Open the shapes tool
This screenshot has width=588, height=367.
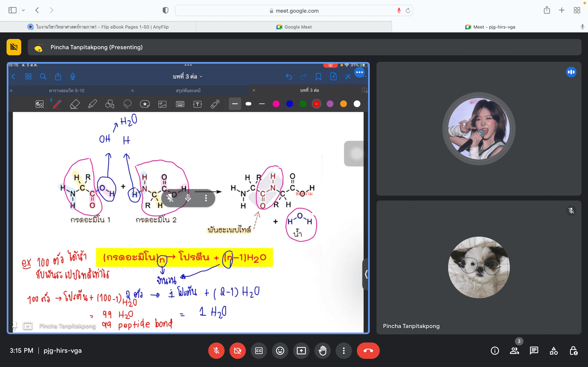pos(110,104)
